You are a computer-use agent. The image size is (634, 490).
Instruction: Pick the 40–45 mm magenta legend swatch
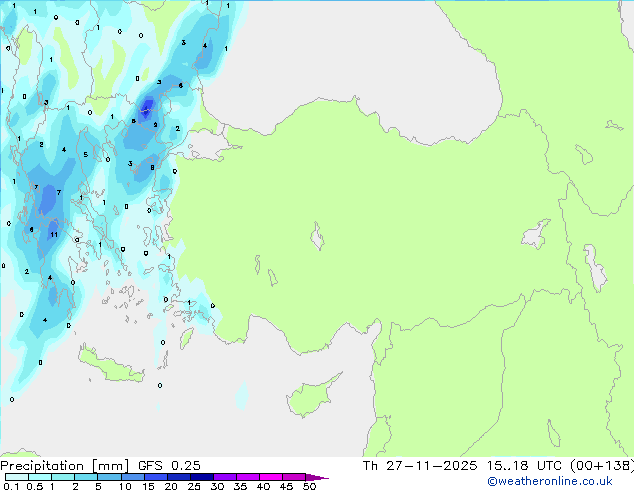pyautogui.click(x=271, y=477)
